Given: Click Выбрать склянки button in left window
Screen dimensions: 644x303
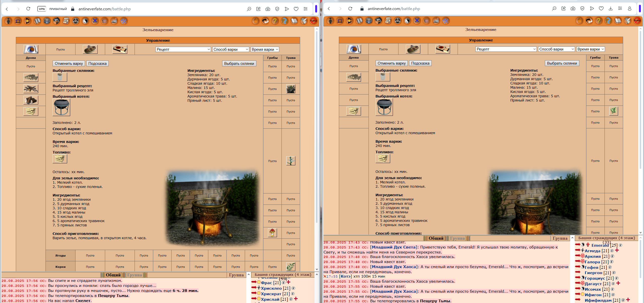Looking at the screenshot, I should [239, 64].
